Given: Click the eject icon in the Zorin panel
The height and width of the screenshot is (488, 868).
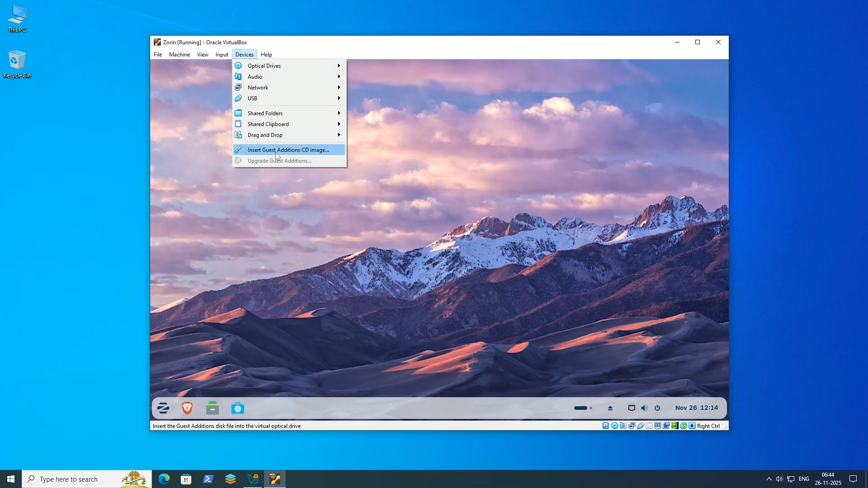Looking at the screenshot, I should point(610,408).
